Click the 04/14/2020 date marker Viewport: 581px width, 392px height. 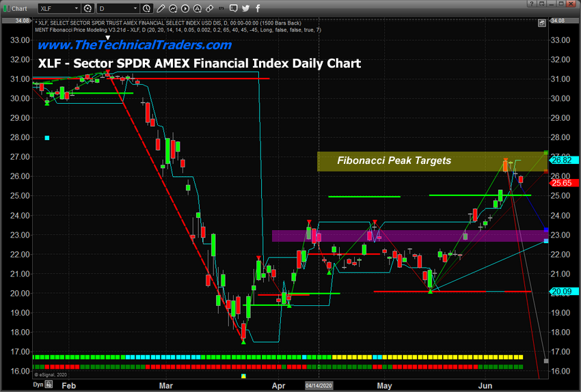(x=318, y=386)
